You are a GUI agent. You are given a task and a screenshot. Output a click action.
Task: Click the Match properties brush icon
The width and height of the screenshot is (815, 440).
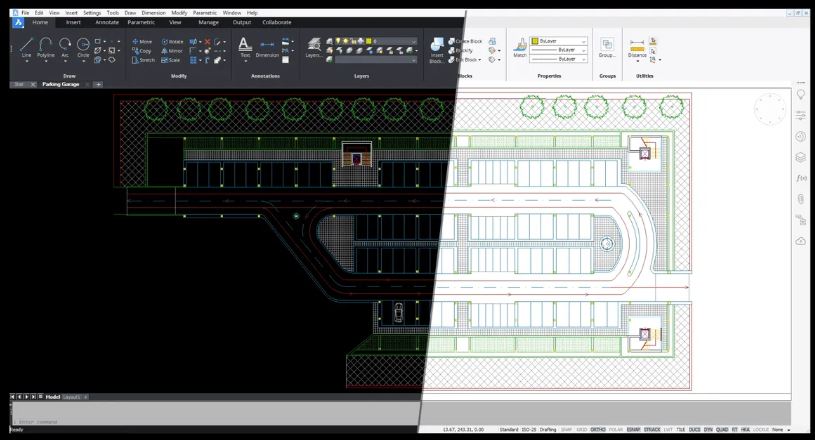tap(520, 47)
